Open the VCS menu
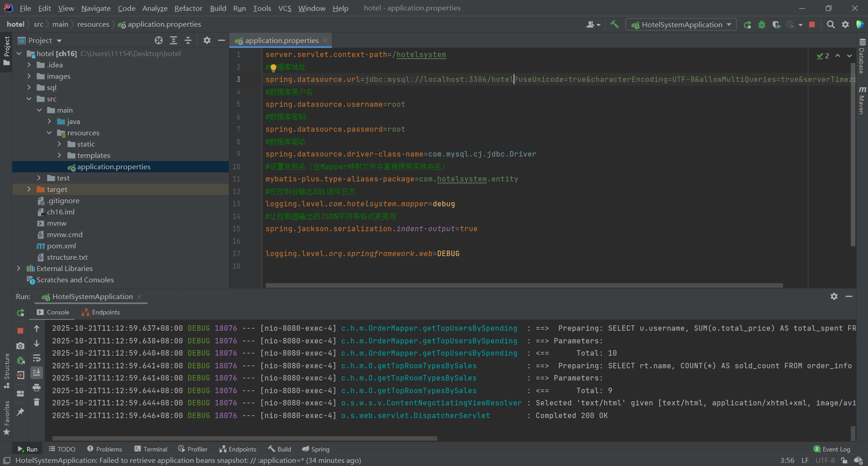This screenshot has width=868, height=466. 285,8
